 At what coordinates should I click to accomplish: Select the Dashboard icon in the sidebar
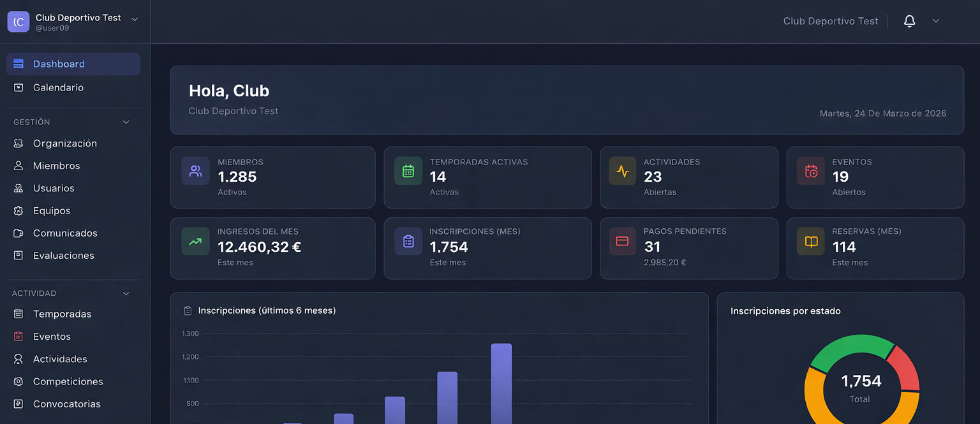(19, 64)
